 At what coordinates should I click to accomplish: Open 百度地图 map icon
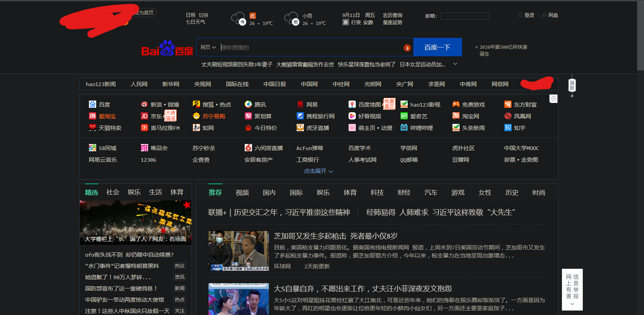352,104
